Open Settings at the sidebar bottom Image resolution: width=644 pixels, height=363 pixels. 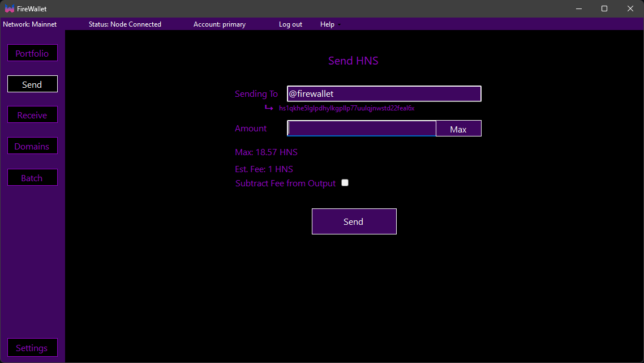point(32,348)
